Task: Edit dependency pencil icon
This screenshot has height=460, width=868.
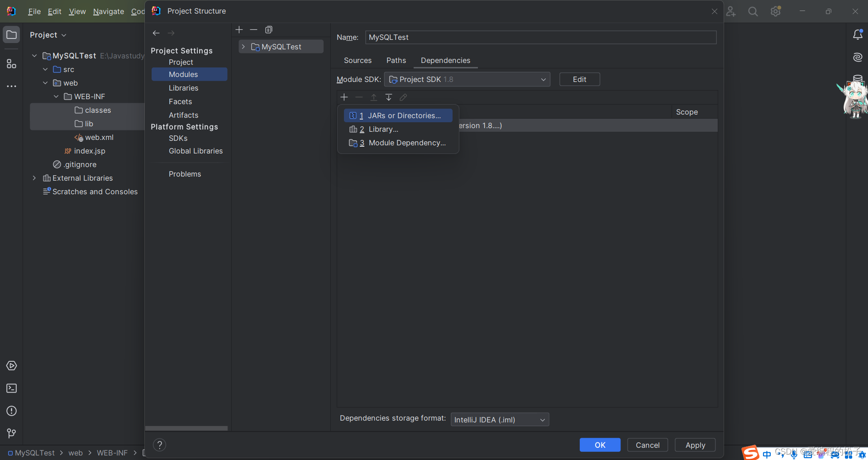Action: pos(403,97)
